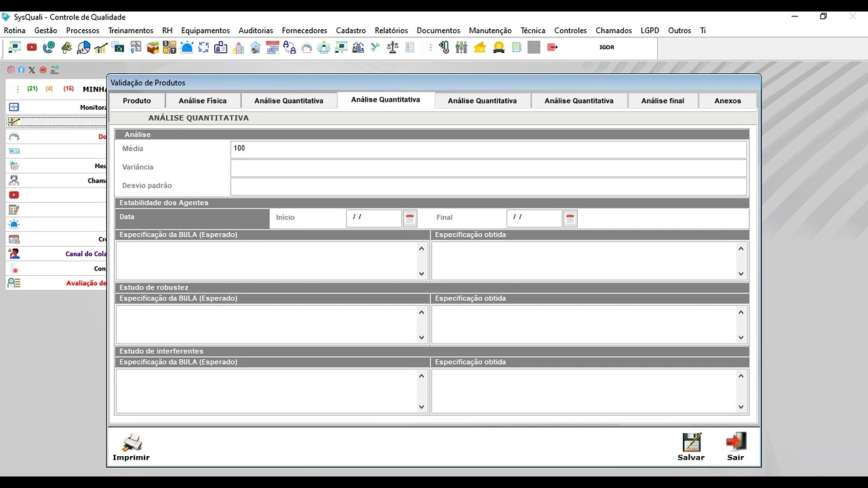
Task: Open the LGPD menu
Action: (650, 30)
